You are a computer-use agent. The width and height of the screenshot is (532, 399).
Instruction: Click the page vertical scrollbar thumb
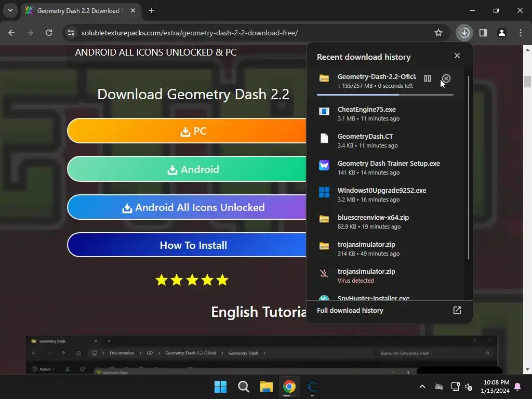[527, 82]
